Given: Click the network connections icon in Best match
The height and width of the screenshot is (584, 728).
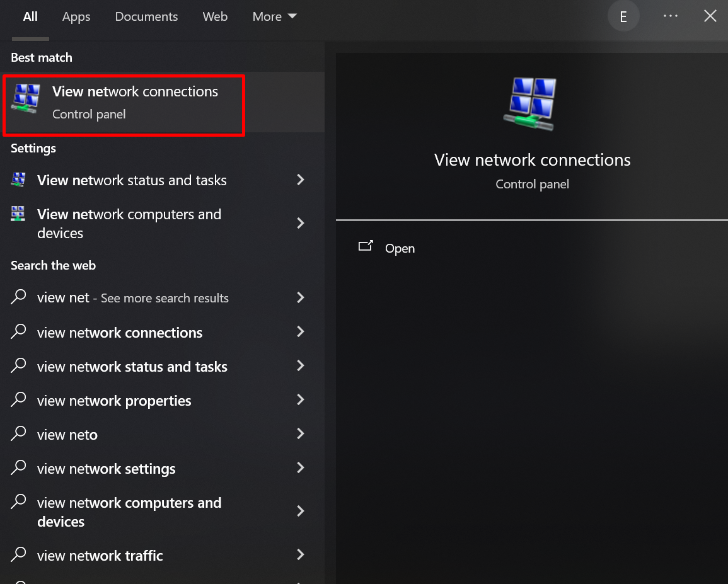Looking at the screenshot, I should pyautogui.click(x=26, y=98).
